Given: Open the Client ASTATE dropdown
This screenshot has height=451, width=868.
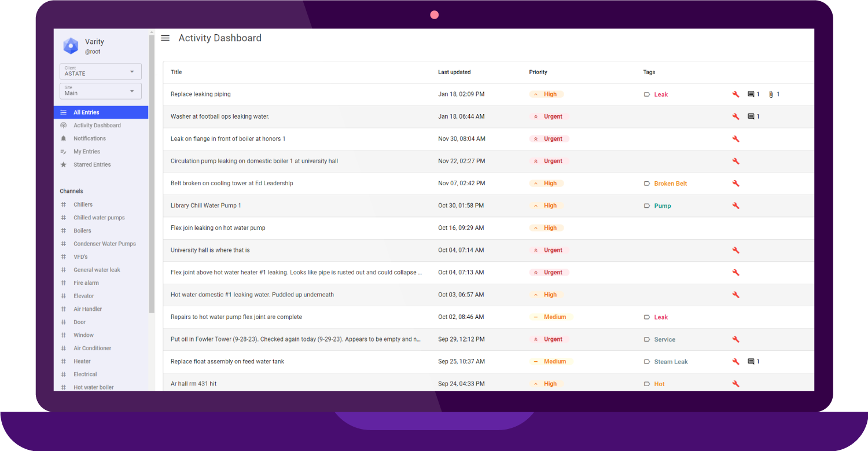Looking at the screenshot, I should [101, 71].
